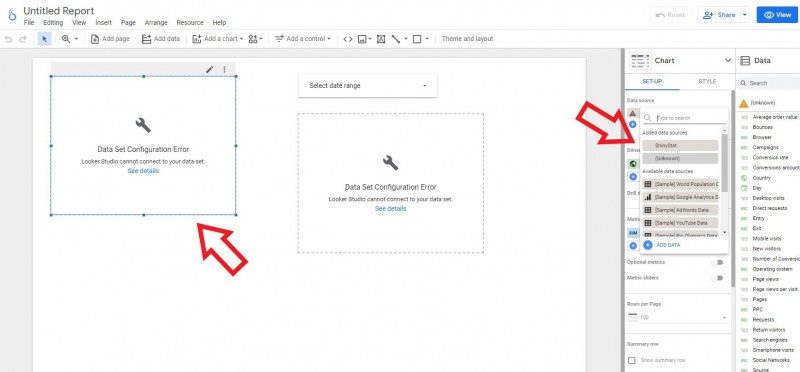Open the File menu
The height and width of the screenshot is (372, 800).
pos(29,23)
